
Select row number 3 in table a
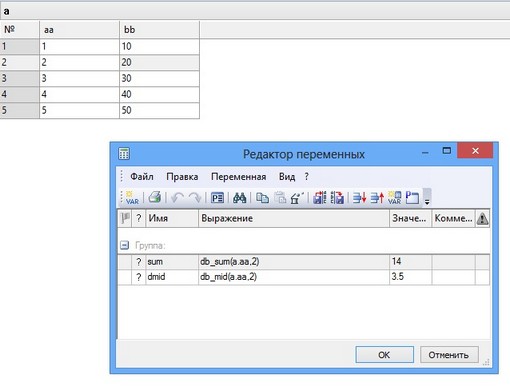(19, 78)
